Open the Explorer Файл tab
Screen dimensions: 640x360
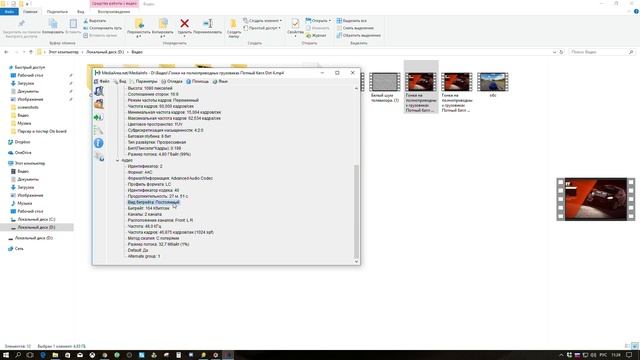point(9,12)
